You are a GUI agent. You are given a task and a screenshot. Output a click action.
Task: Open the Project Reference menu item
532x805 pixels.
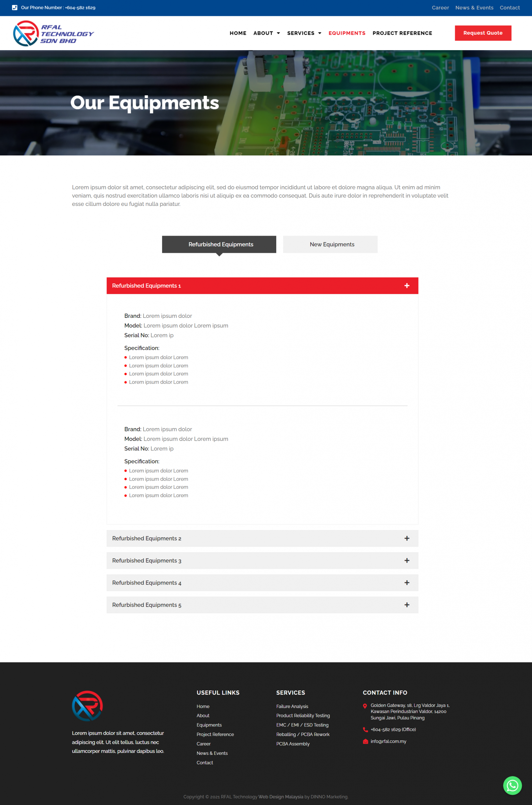coord(402,33)
